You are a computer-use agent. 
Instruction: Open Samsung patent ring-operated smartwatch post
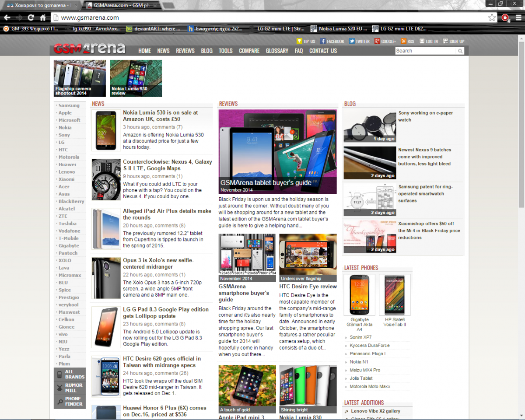(425, 193)
